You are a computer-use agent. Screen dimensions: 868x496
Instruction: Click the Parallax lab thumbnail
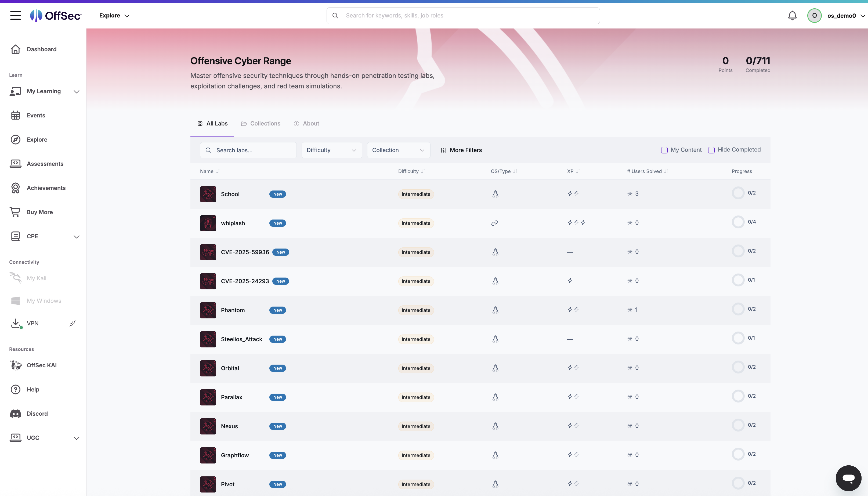208,397
